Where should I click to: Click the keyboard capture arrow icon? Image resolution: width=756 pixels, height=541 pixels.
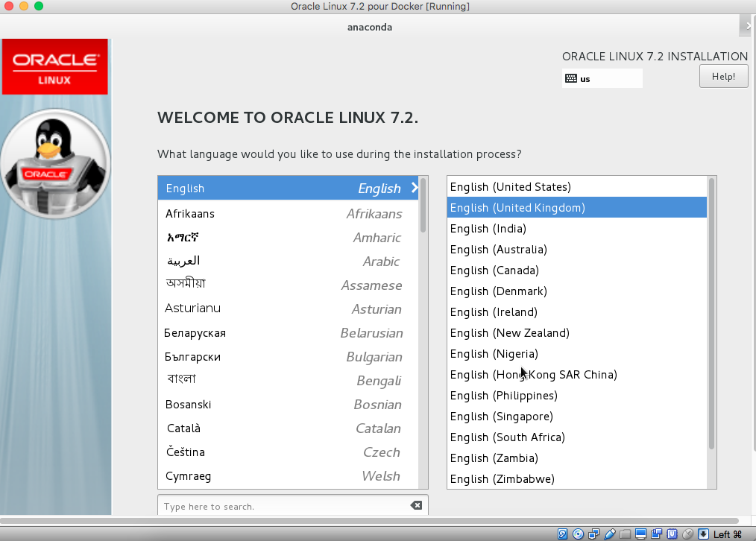pyautogui.click(x=702, y=534)
